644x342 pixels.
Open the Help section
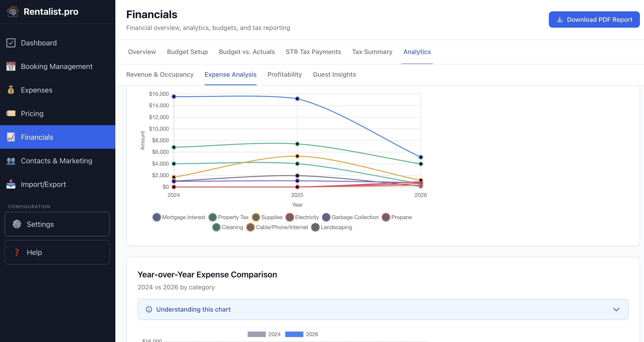click(34, 252)
